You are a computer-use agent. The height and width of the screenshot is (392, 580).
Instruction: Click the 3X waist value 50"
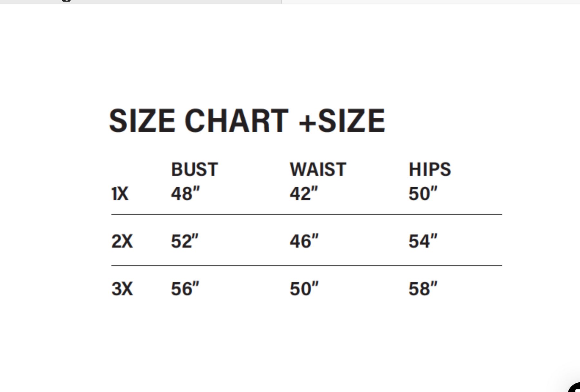click(304, 289)
